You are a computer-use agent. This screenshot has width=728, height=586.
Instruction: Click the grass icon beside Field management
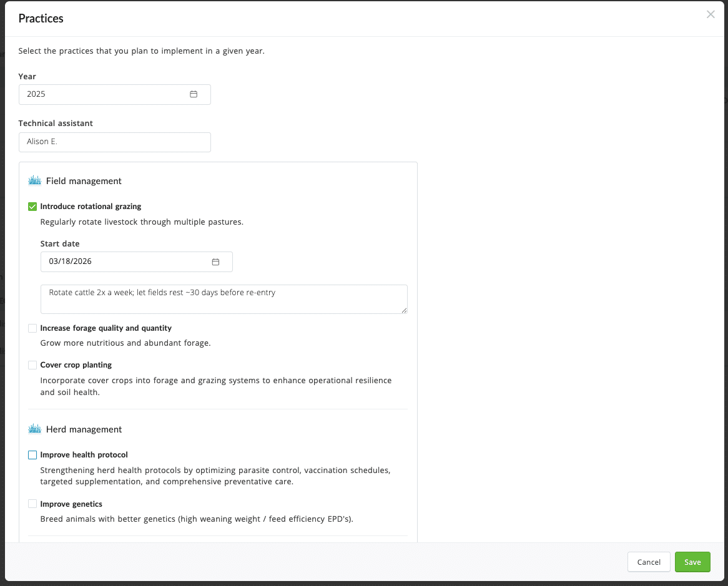tap(34, 180)
